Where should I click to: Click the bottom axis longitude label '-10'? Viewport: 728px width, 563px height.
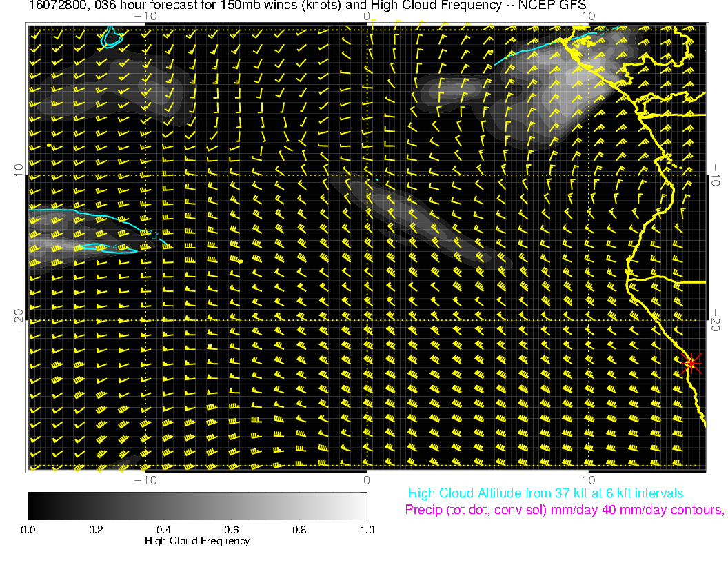coord(145,480)
